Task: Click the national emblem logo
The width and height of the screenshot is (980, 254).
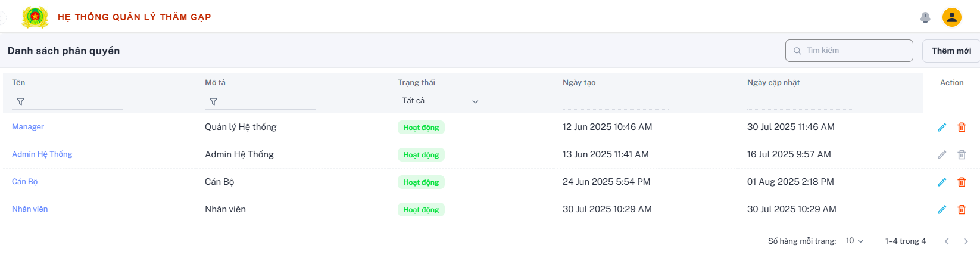Action: (35, 17)
